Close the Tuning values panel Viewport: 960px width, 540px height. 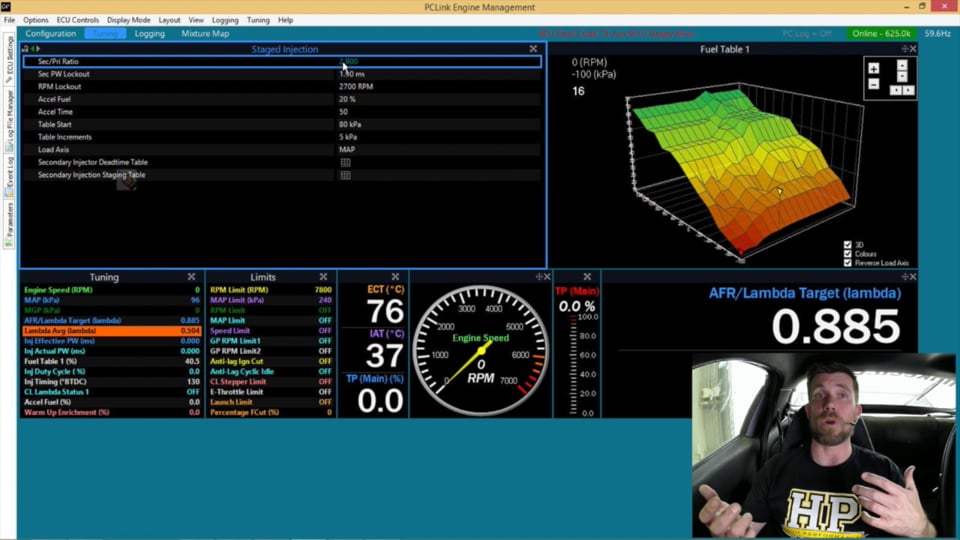tap(192, 277)
